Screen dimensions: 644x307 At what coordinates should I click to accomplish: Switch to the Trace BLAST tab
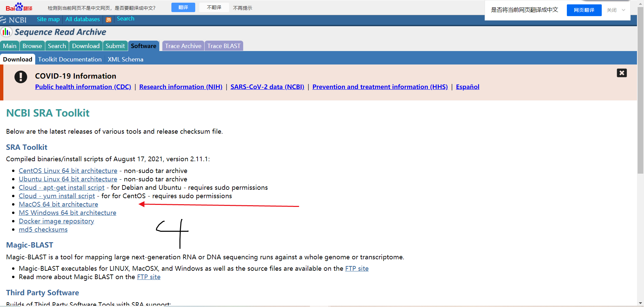pyautogui.click(x=224, y=46)
